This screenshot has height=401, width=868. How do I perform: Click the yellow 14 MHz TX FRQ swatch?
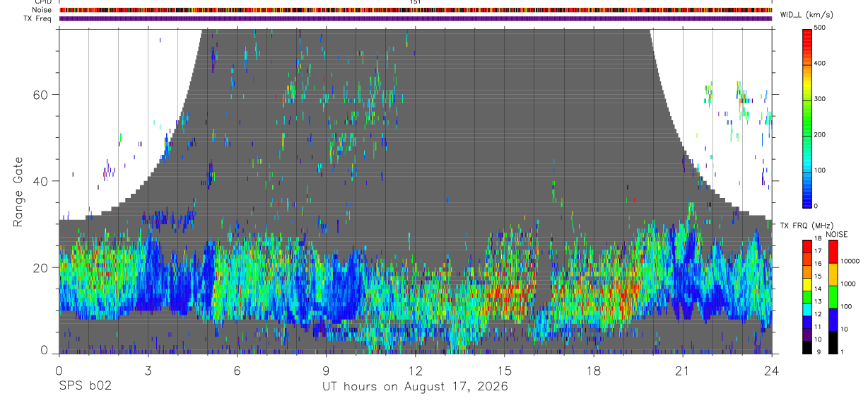807,289
